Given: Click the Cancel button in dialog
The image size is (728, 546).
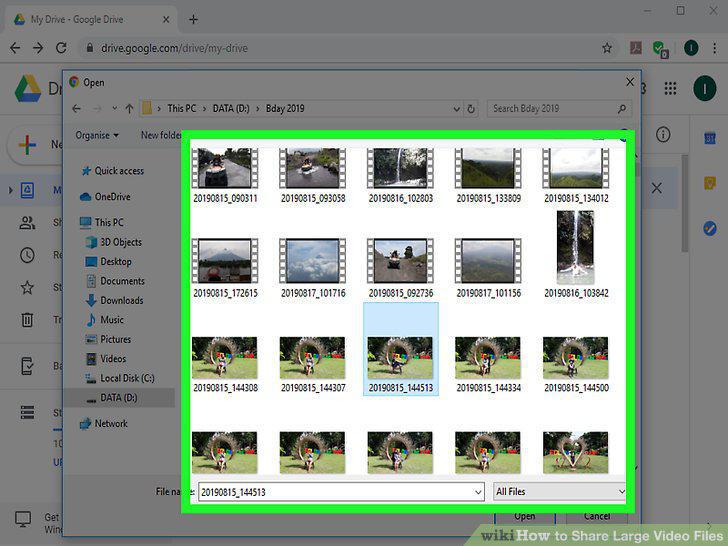Looking at the screenshot, I should (597, 517).
